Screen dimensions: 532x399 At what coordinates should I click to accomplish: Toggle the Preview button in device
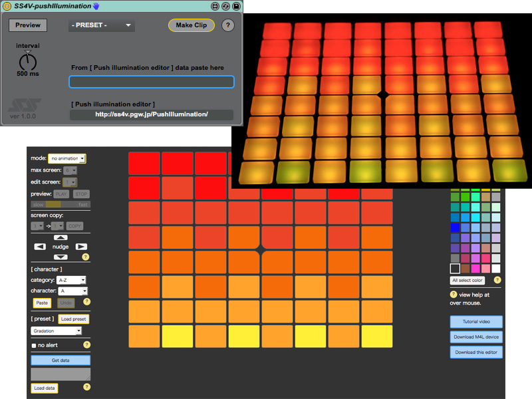[28, 25]
